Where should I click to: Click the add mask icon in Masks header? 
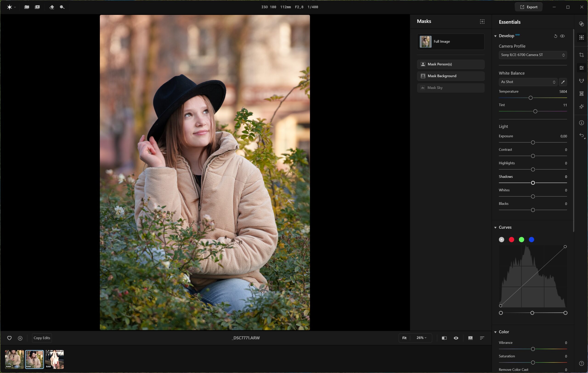pos(482,22)
